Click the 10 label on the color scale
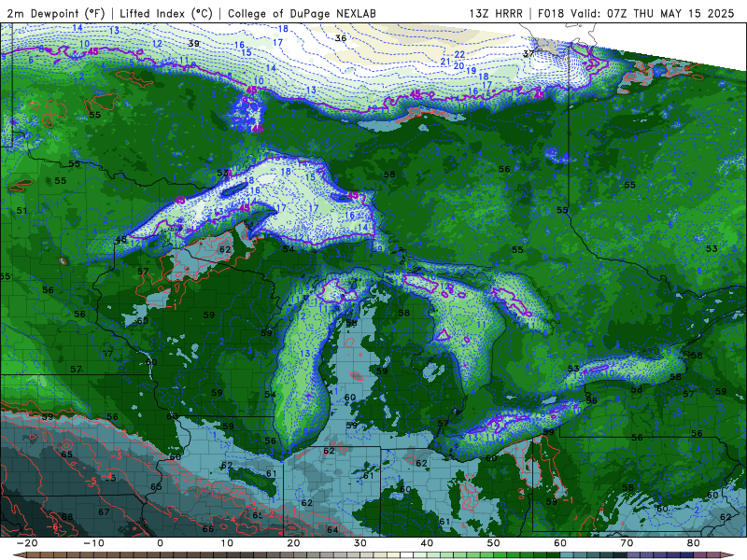 (227, 543)
